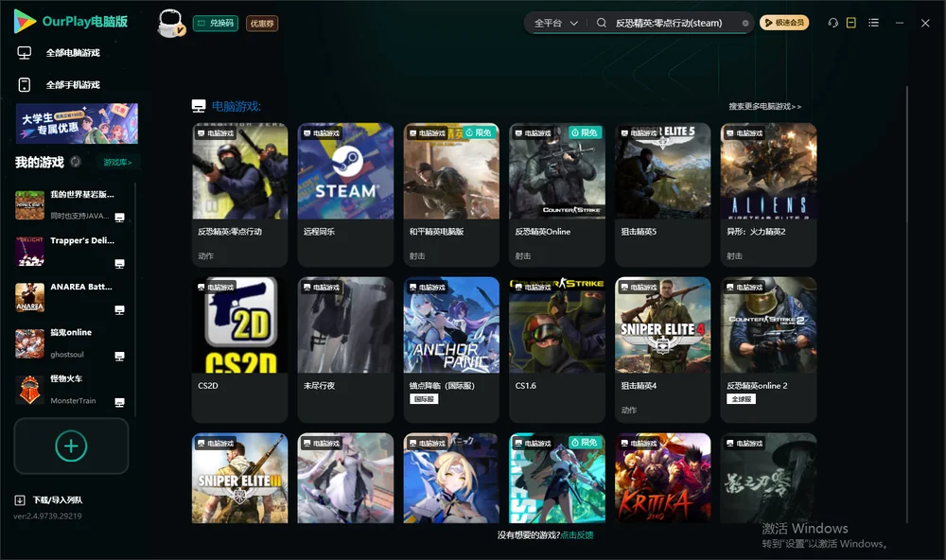The image size is (946, 560).
Task: Open the CS1.6 game card
Action: [557, 349]
